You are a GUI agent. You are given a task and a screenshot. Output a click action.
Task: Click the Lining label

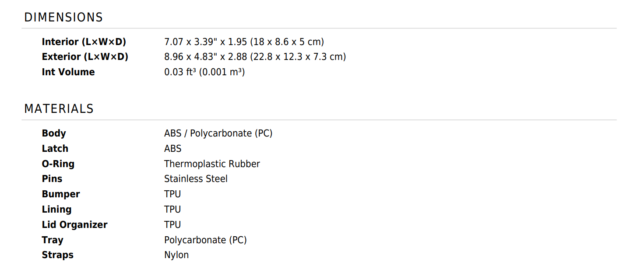[x=56, y=210]
